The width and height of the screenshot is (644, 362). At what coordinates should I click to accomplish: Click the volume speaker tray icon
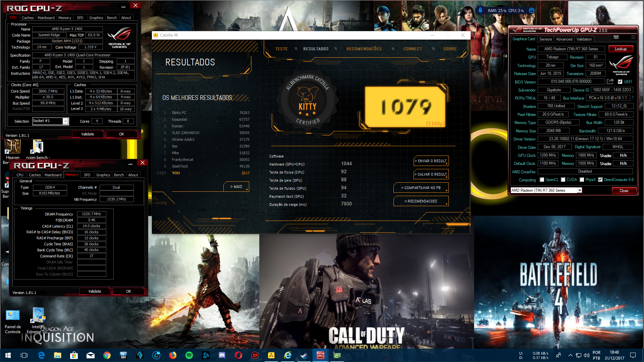tap(586, 355)
